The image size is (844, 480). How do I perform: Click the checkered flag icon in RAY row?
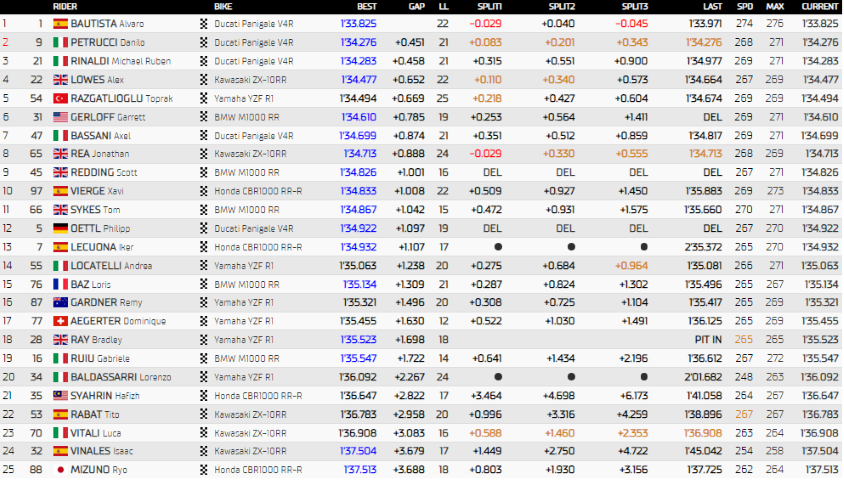coord(203,340)
